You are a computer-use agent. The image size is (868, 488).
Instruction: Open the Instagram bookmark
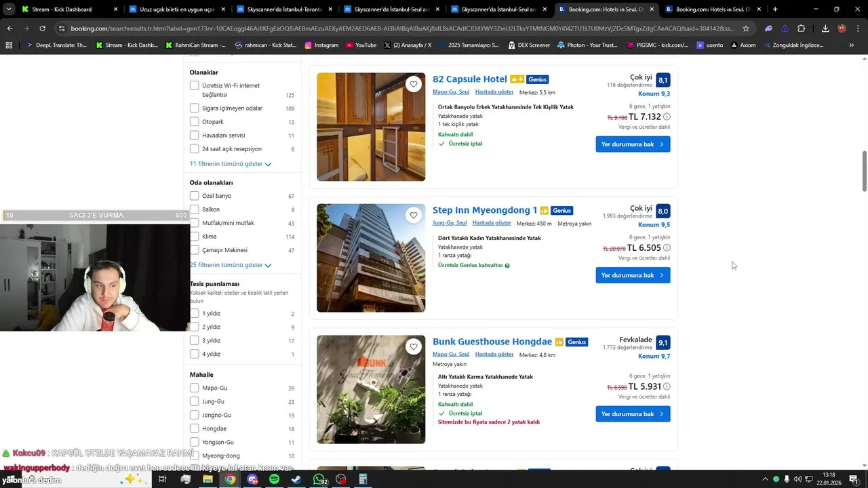point(321,45)
